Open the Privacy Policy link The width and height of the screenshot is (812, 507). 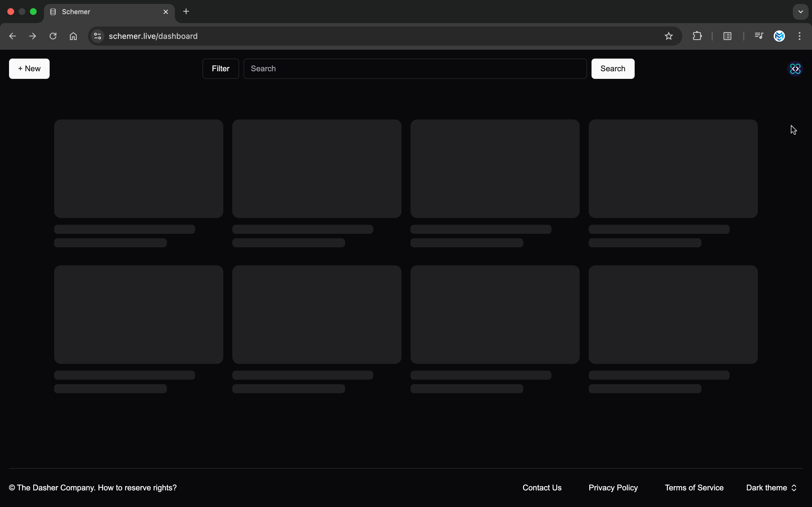[613, 488]
